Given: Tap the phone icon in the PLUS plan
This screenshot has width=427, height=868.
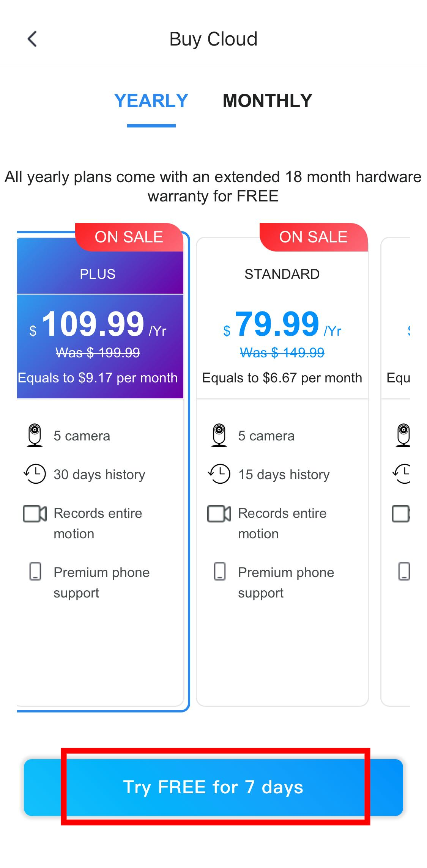Looking at the screenshot, I should coord(35,571).
